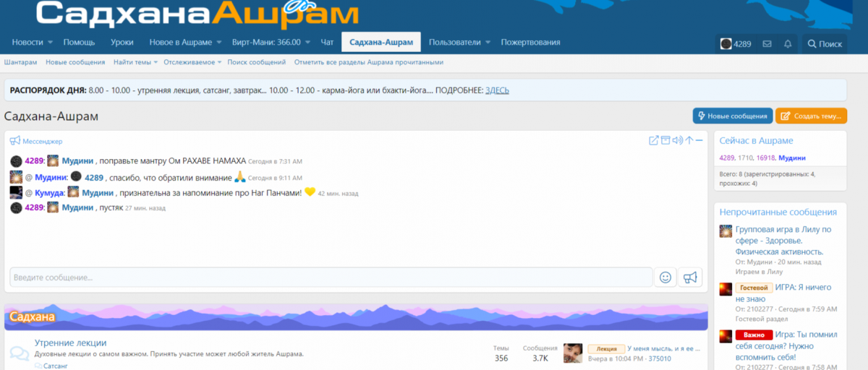
Task: Collapse the messenger with minus icon
Action: click(699, 140)
